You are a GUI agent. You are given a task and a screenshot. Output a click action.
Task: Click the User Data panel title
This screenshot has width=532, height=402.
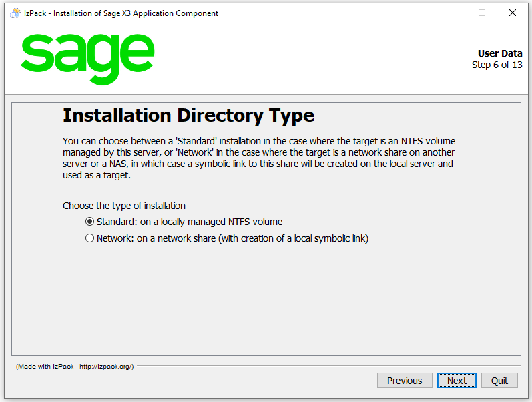click(500, 54)
